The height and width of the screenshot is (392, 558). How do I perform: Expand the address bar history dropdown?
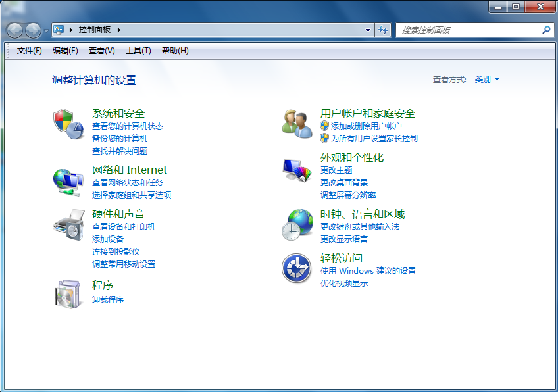(368, 30)
